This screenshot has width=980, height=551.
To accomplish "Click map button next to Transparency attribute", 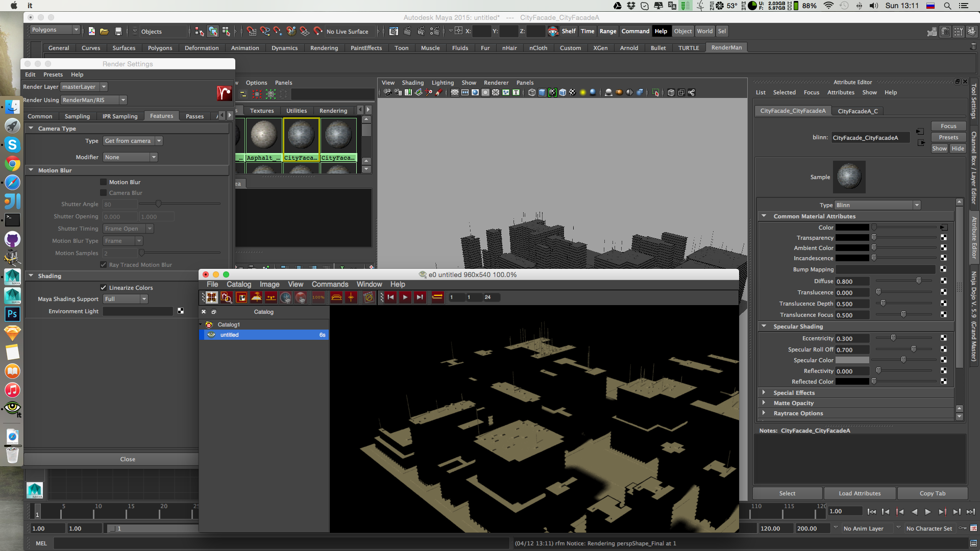I will point(943,238).
